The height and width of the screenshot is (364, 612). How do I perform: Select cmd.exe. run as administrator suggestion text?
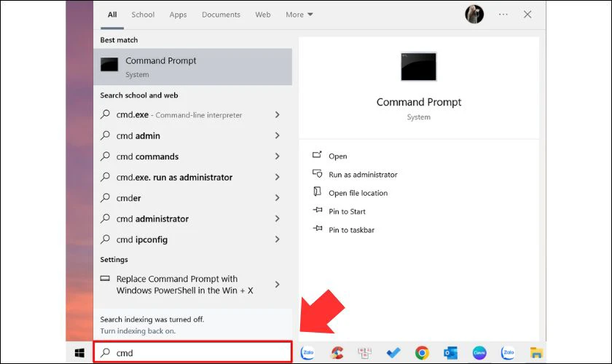[x=174, y=177]
